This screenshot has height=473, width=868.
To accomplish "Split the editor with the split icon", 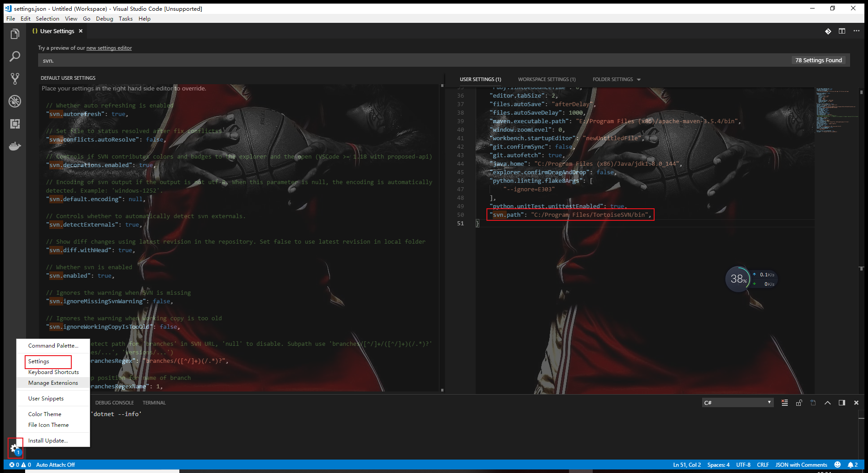I will click(842, 31).
